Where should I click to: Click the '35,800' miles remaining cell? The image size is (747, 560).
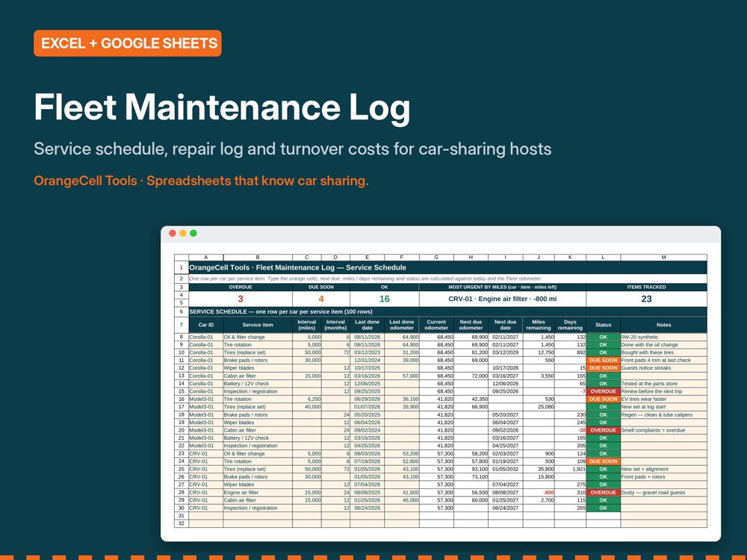coord(539,469)
